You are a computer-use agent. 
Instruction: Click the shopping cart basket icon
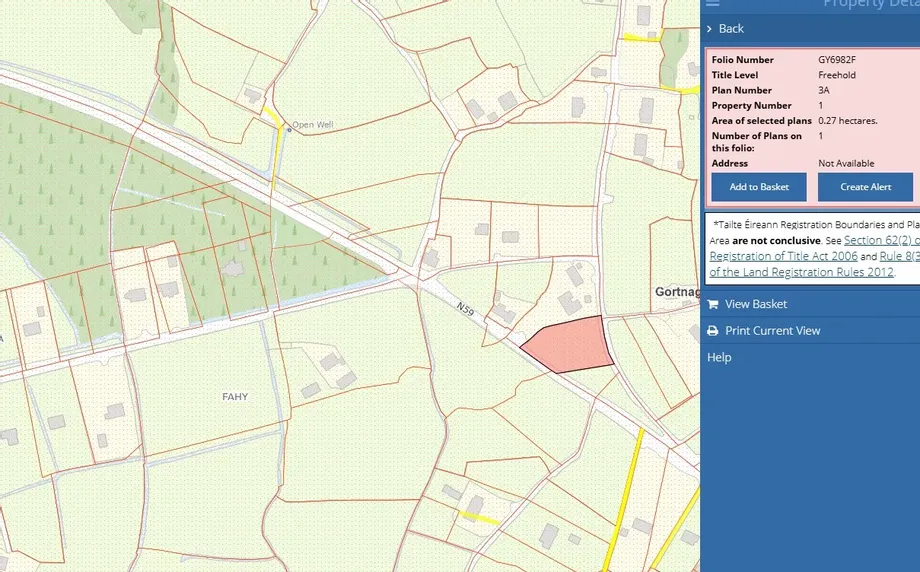[713, 304]
